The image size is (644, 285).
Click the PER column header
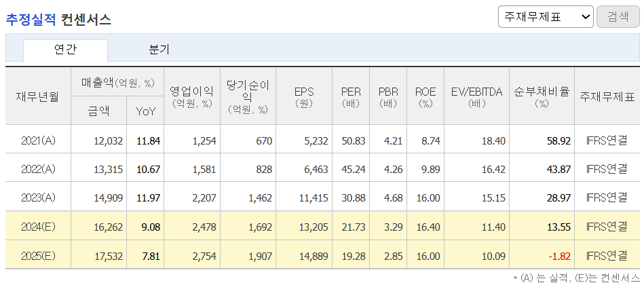click(351, 96)
